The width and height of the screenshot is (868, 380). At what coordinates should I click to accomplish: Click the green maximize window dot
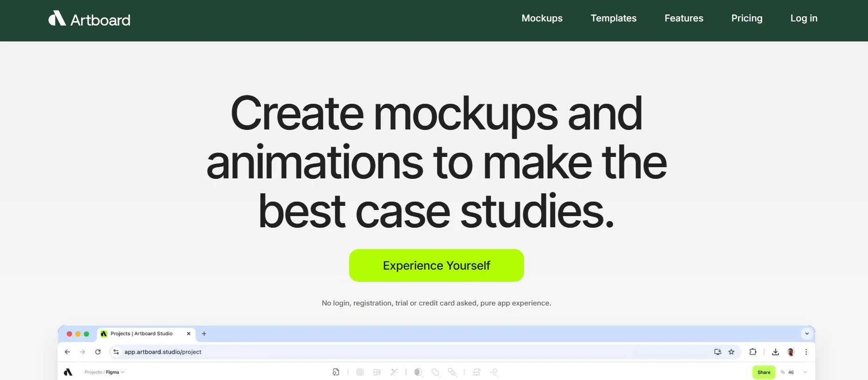(x=86, y=334)
